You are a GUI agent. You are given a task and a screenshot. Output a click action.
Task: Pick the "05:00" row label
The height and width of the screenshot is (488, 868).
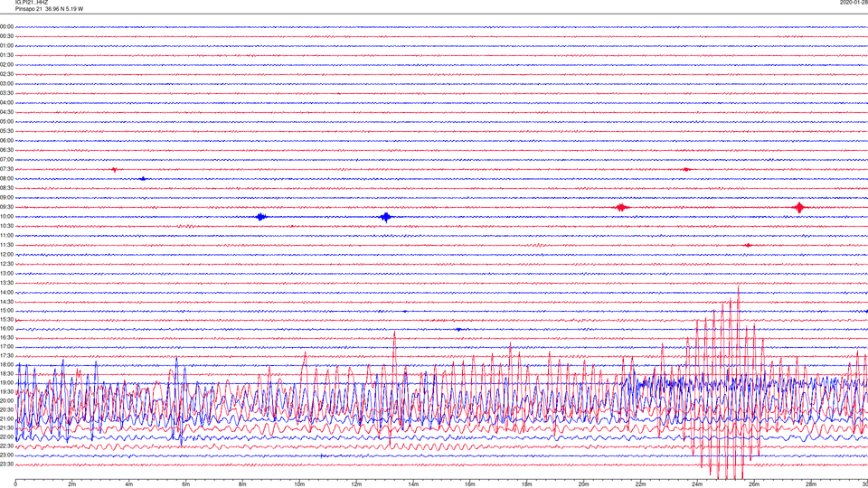6,122
